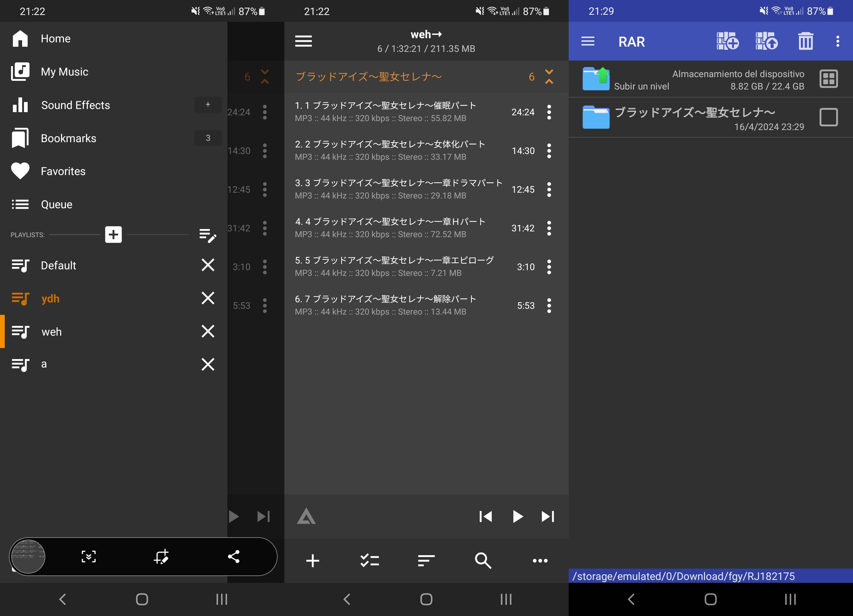Open the hamburger menu in weh playlist
The image size is (853, 616).
pyautogui.click(x=304, y=41)
